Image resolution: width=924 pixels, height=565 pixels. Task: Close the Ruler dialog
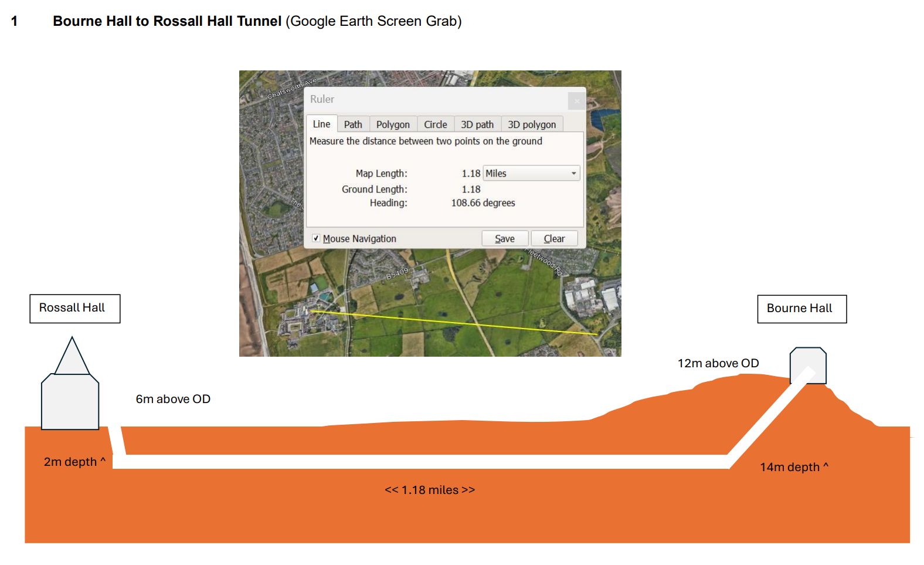[x=576, y=101]
